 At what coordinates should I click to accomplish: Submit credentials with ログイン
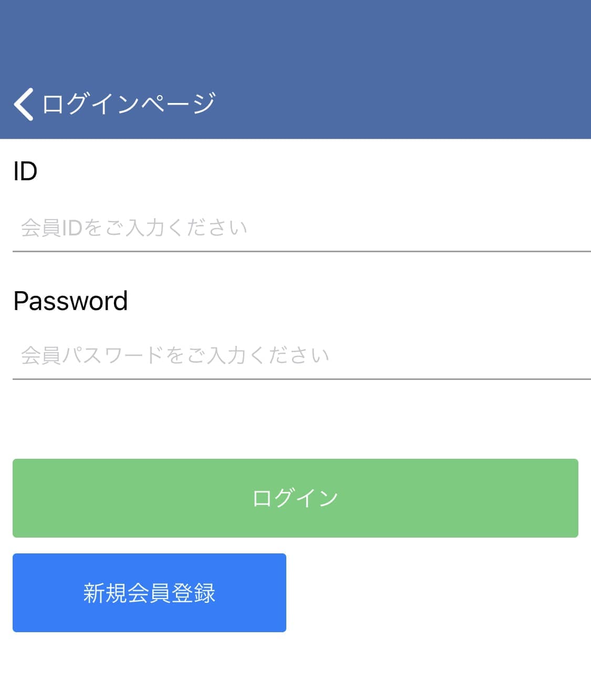[295, 498]
